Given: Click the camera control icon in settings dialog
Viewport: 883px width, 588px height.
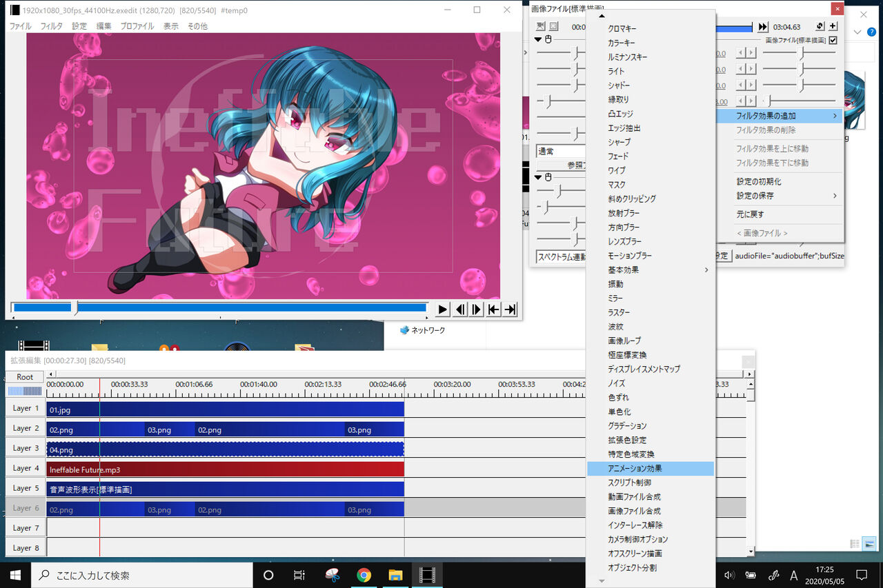Looking at the screenshot, I should [x=541, y=27].
